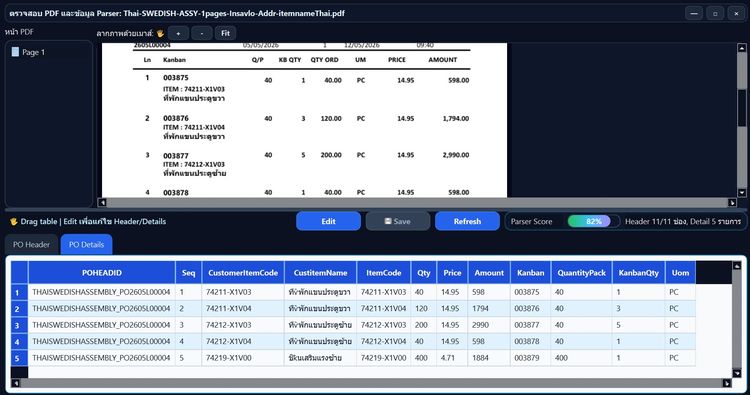The image size is (750, 395).
Task: Click PDF viewer vertical scrollbar up arrow
Action: click(x=742, y=48)
